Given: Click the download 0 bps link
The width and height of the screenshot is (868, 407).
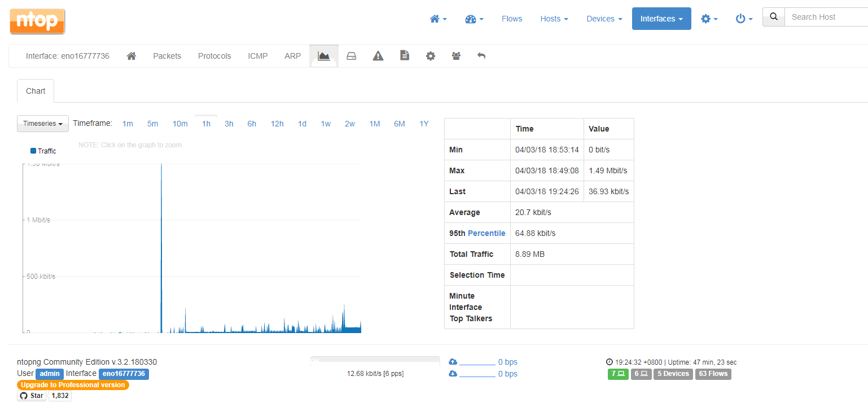Looking at the screenshot, I should [507, 374].
